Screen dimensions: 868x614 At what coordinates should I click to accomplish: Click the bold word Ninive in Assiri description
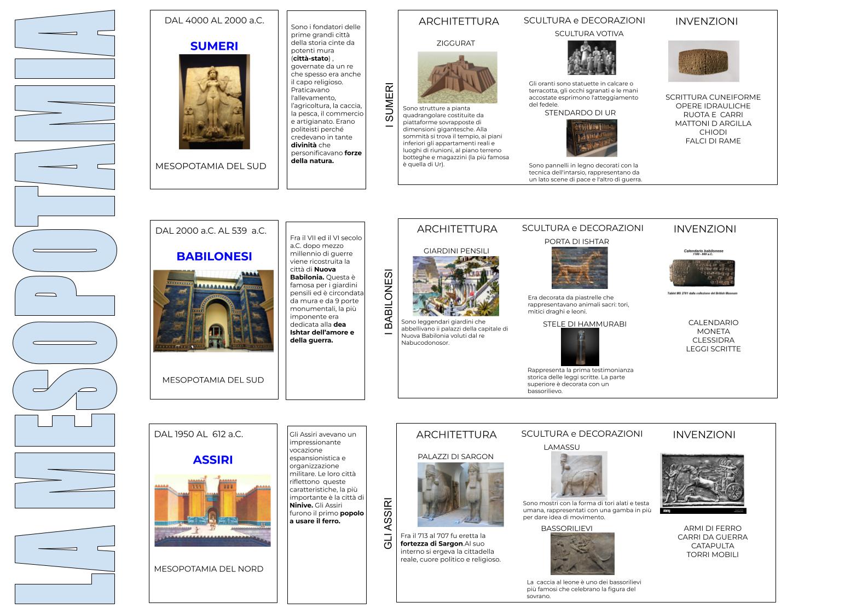click(x=301, y=505)
